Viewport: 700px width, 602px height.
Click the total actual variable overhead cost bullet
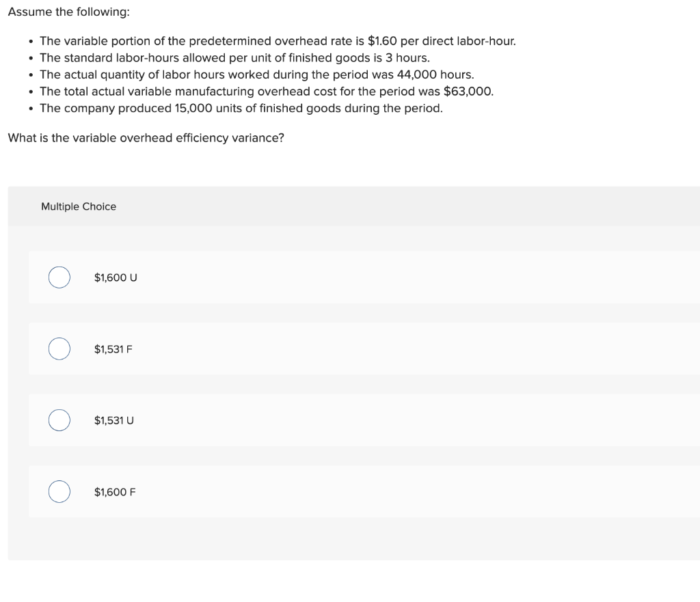(267, 92)
